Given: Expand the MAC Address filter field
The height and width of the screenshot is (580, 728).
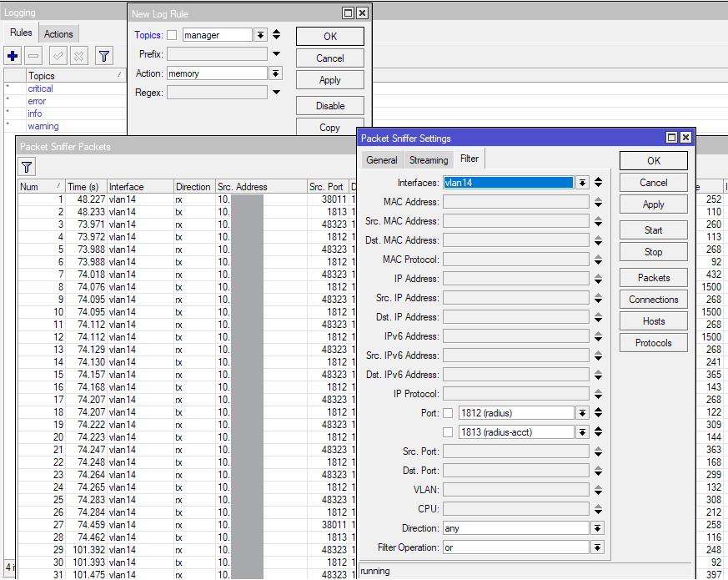Looking at the screenshot, I should 598,202.
